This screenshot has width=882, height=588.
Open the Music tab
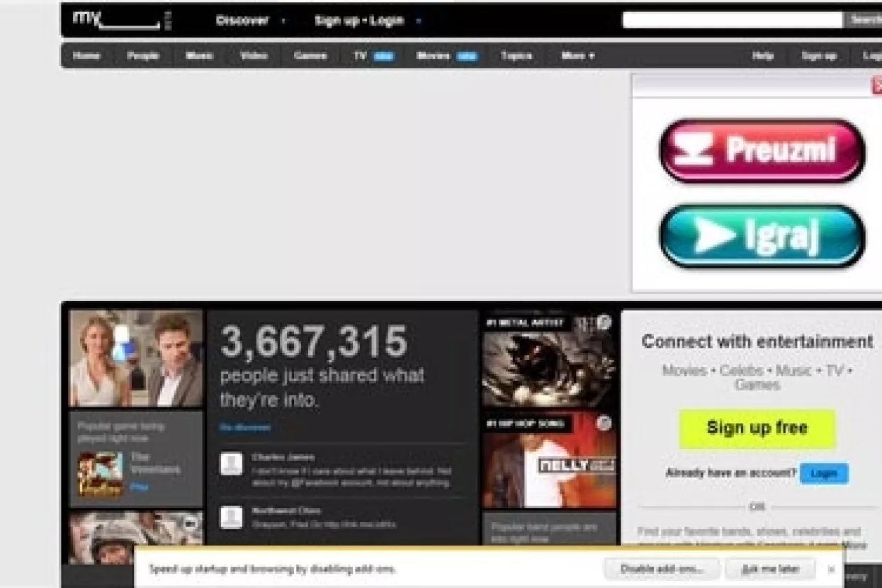point(199,55)
